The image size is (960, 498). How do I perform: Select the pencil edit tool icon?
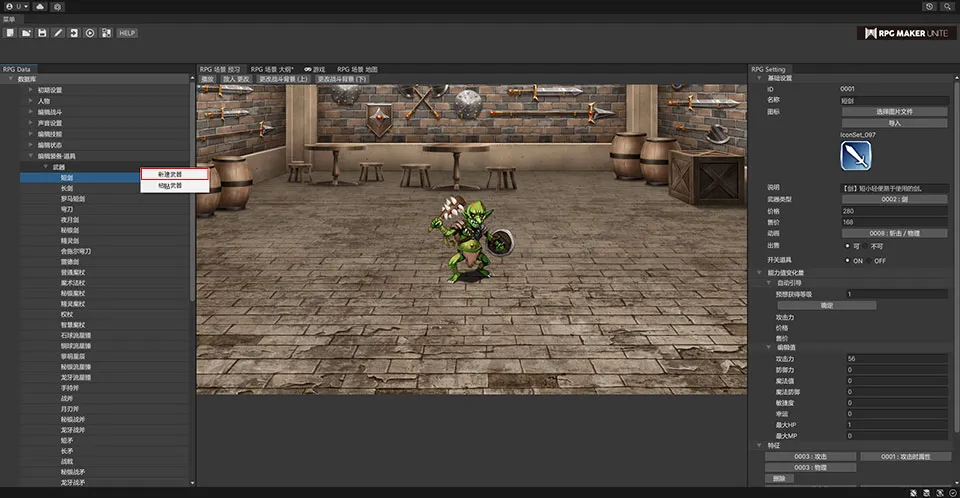pos(58,33)
